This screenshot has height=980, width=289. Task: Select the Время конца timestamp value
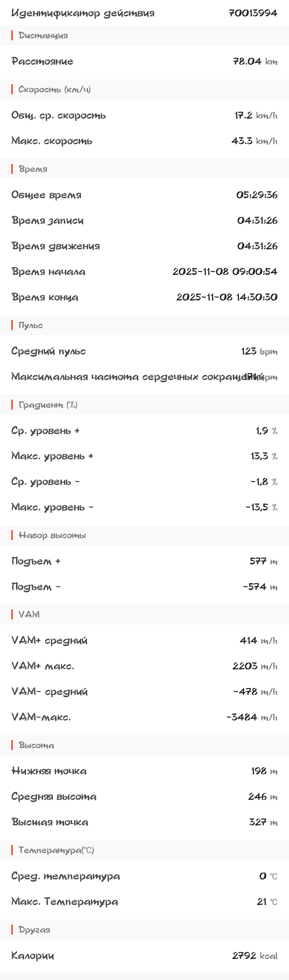[227, 297]
